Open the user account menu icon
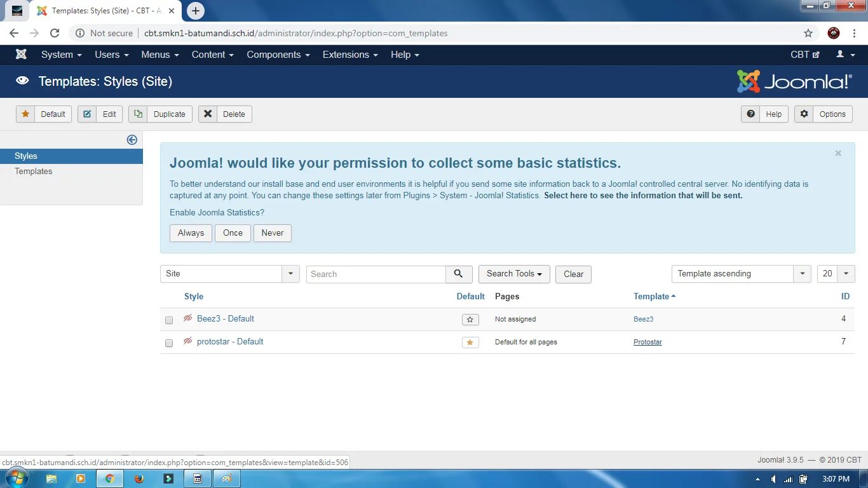 844,54
